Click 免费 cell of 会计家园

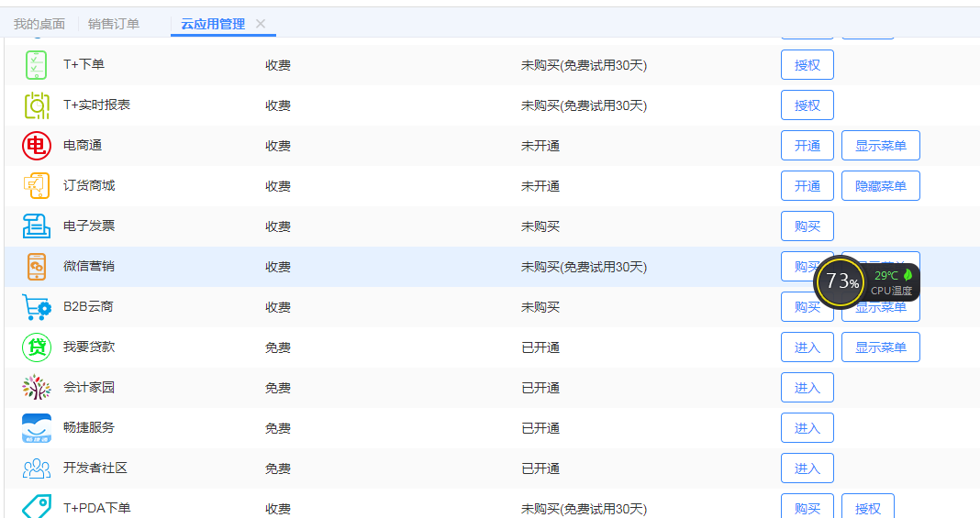(x=278, y=388)
